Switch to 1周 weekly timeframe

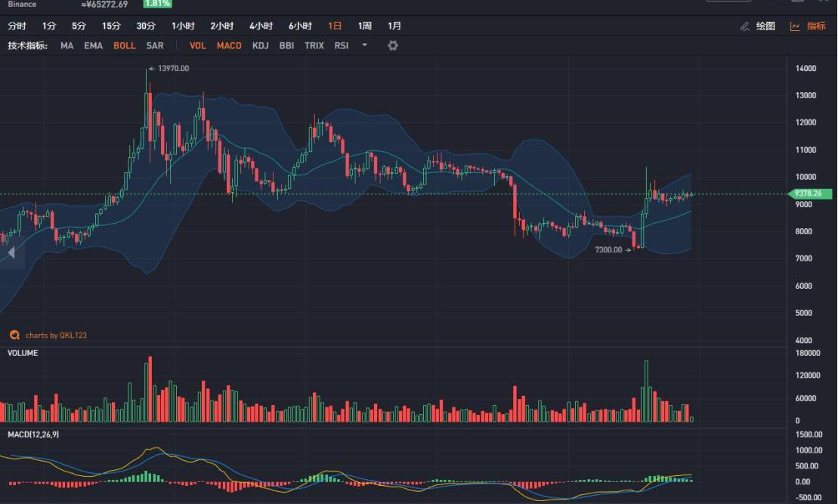(365, 26)
